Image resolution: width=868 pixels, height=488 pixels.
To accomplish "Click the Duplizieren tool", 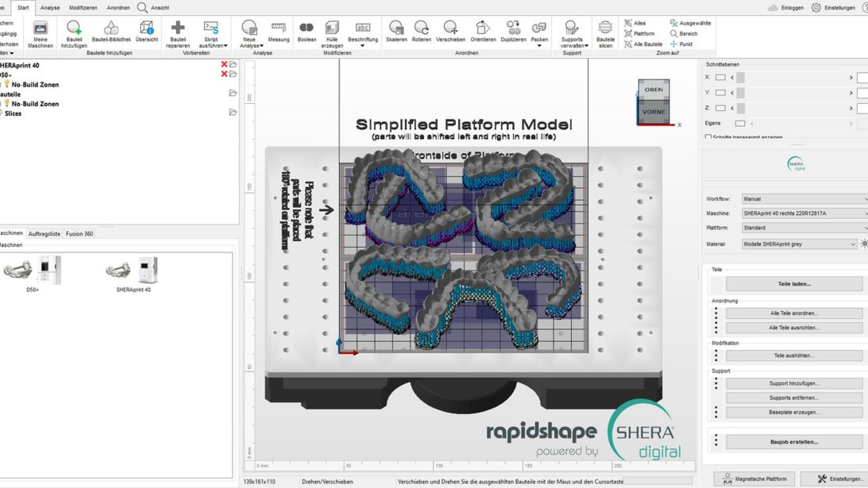I will click(x=513, y=32).
